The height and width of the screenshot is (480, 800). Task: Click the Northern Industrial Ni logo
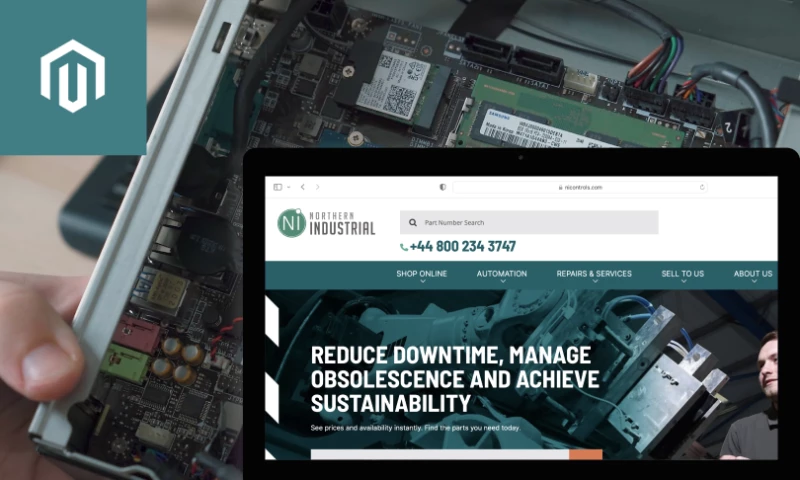coord(291,223)
